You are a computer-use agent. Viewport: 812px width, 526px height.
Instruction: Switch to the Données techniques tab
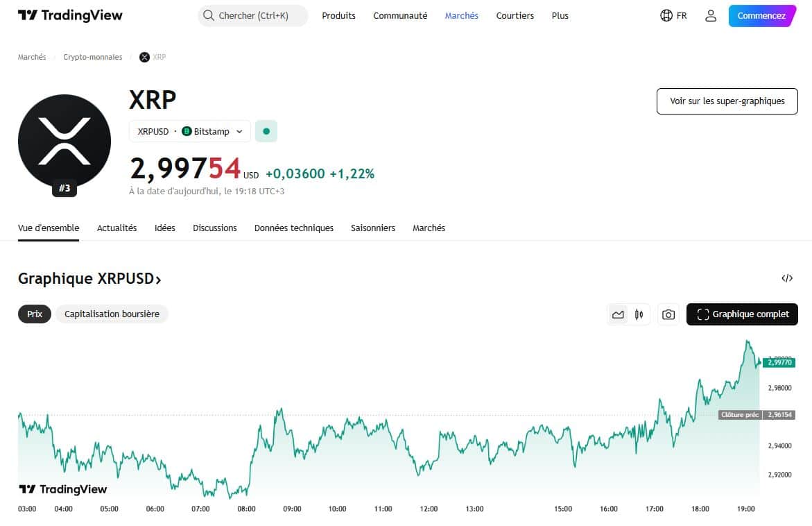pos(293,228)
